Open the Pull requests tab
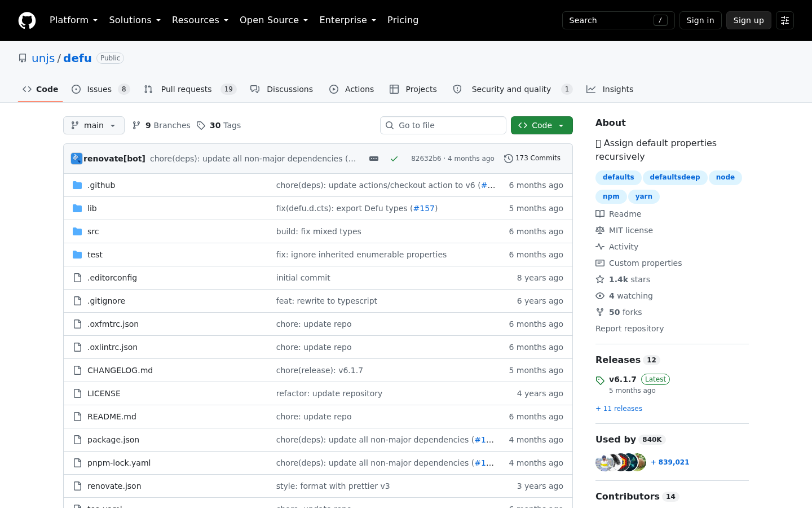The image size is (812, 508). pos(190,89)
